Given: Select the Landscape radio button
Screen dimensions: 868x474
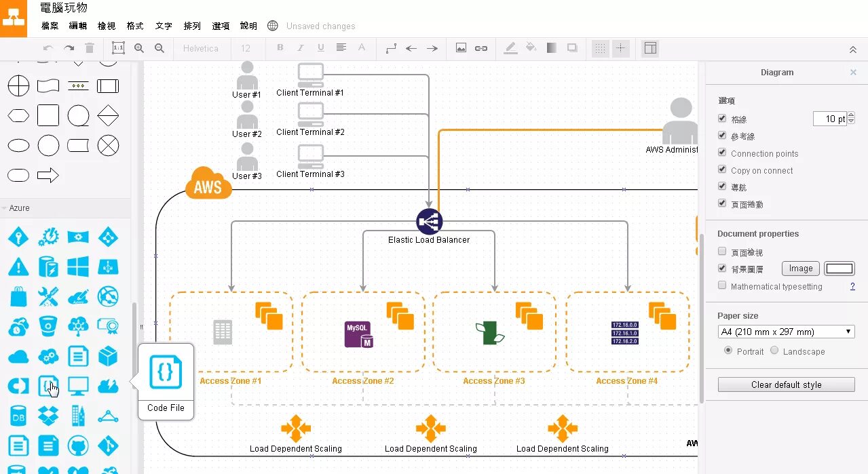Looking at the screenshot, I should [774, 351].
